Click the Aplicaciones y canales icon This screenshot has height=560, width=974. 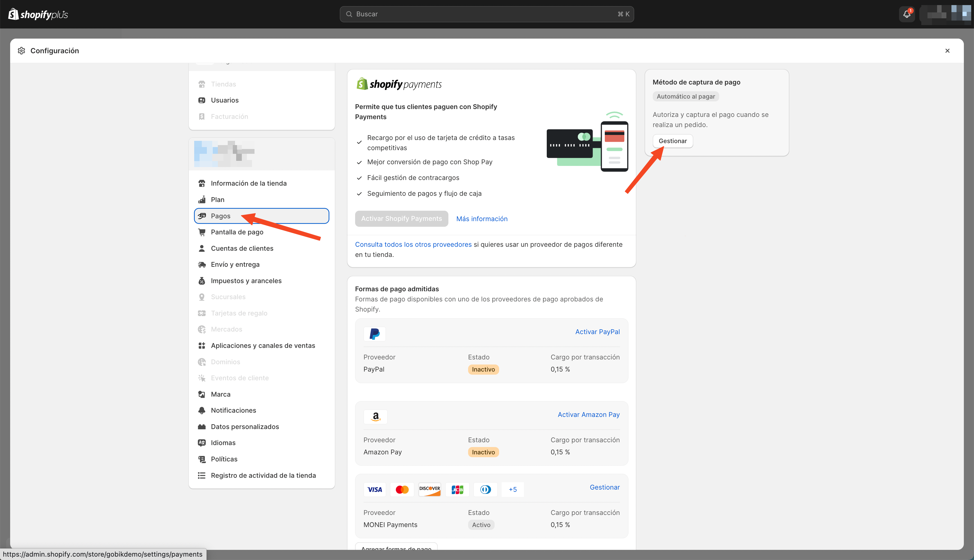pos(202,346)
